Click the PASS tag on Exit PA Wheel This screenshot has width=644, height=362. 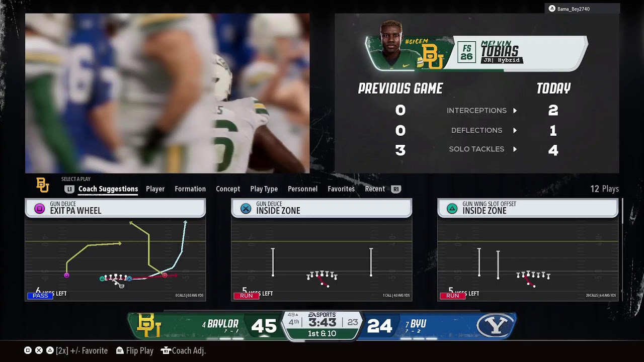click(x=40, y=296)
